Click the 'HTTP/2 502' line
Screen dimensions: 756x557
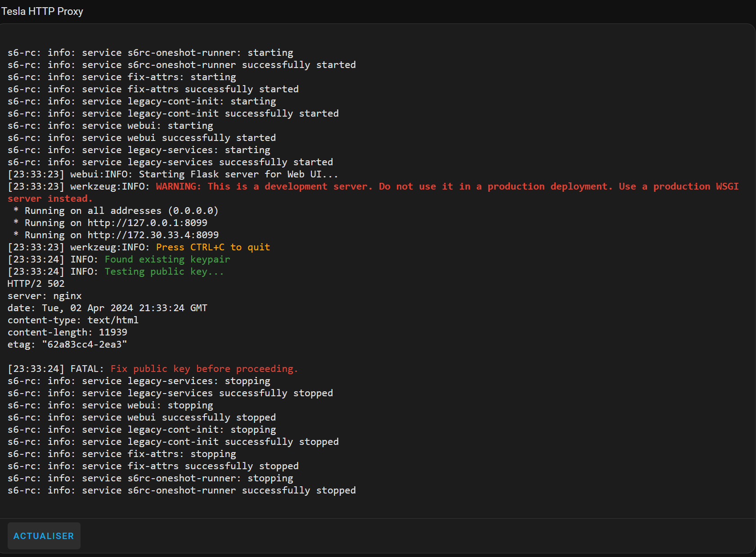tap(36, 284)
